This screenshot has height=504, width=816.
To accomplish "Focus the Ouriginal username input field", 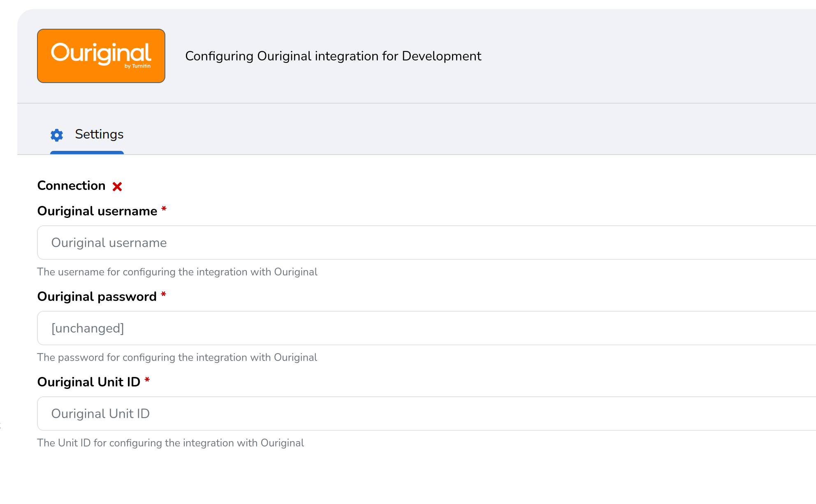I will pos(427,243).
